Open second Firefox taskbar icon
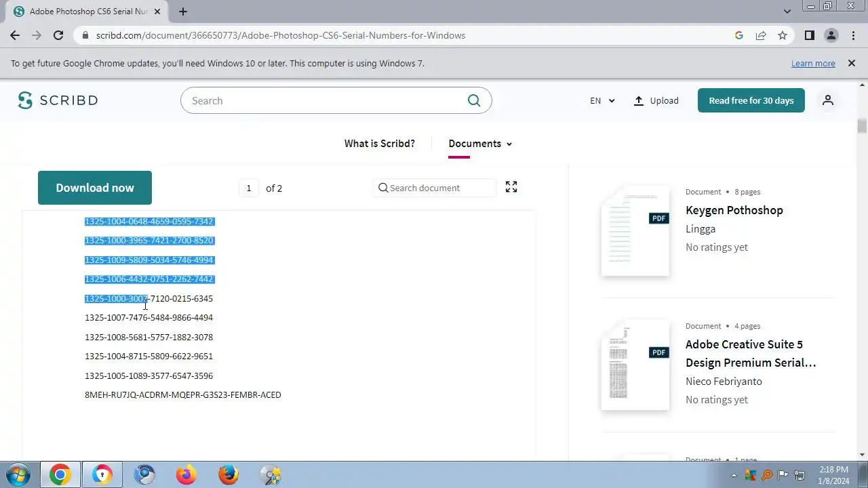The width and height of the screenshot is (868, 488). [x=229, y=474]
